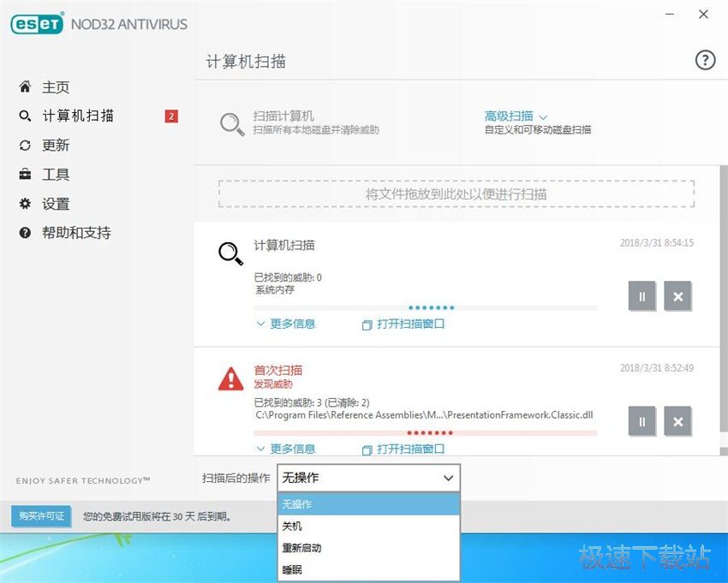Open 打开扫描窗口 link for 首次扫描

click(410, 449)
